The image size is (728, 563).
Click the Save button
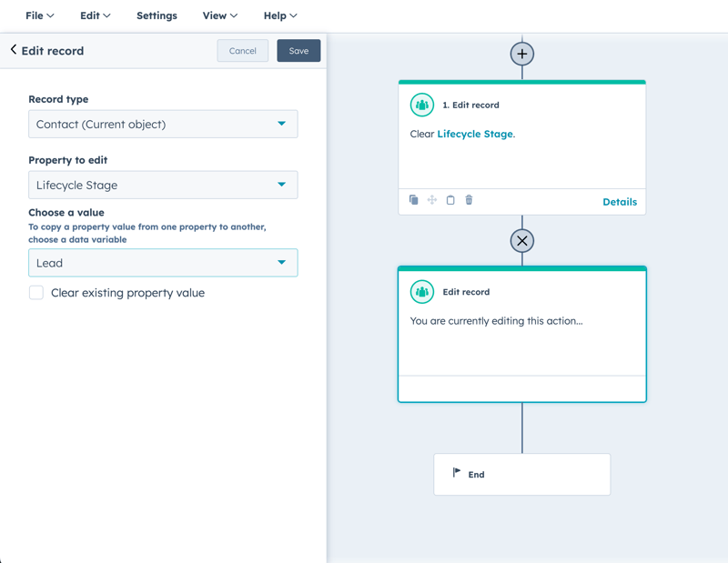(298, 51)
